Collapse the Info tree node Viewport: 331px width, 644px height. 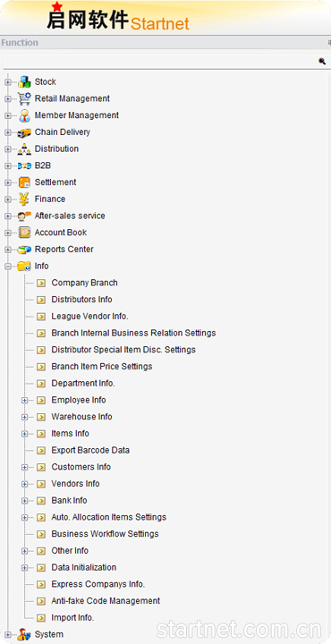(8, 267)
